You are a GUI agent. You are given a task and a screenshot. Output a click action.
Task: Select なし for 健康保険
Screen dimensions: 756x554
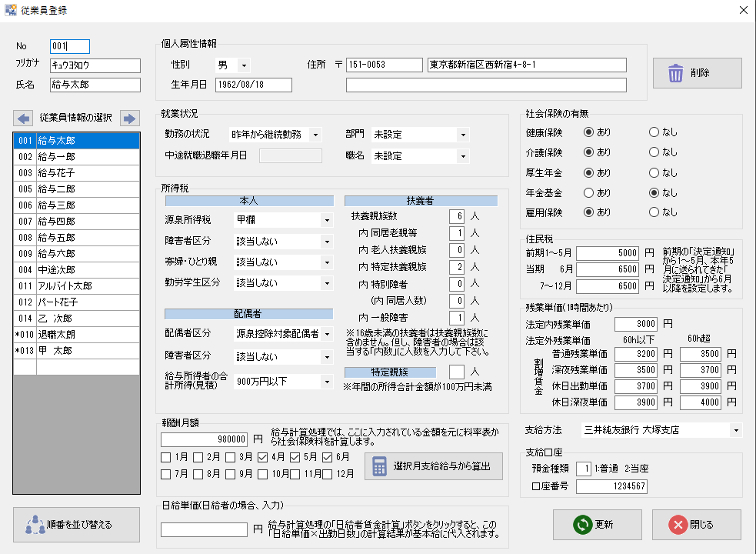[x=654, y=132]
